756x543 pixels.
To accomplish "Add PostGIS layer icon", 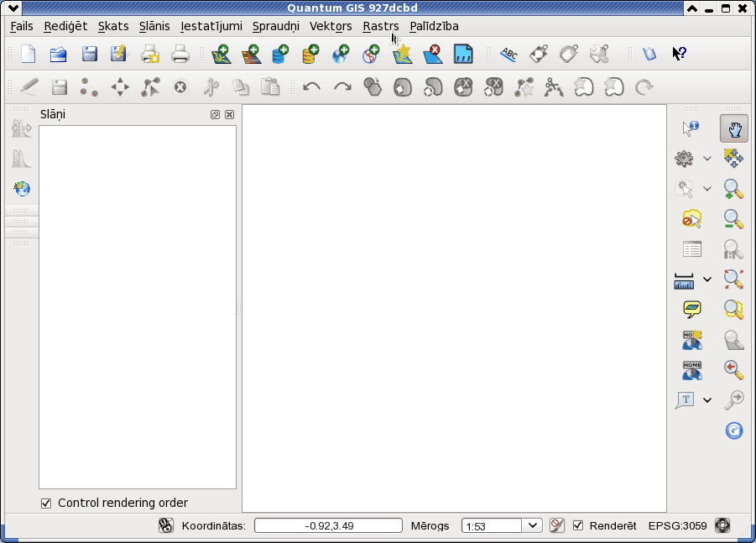I will tap(280, 54).
